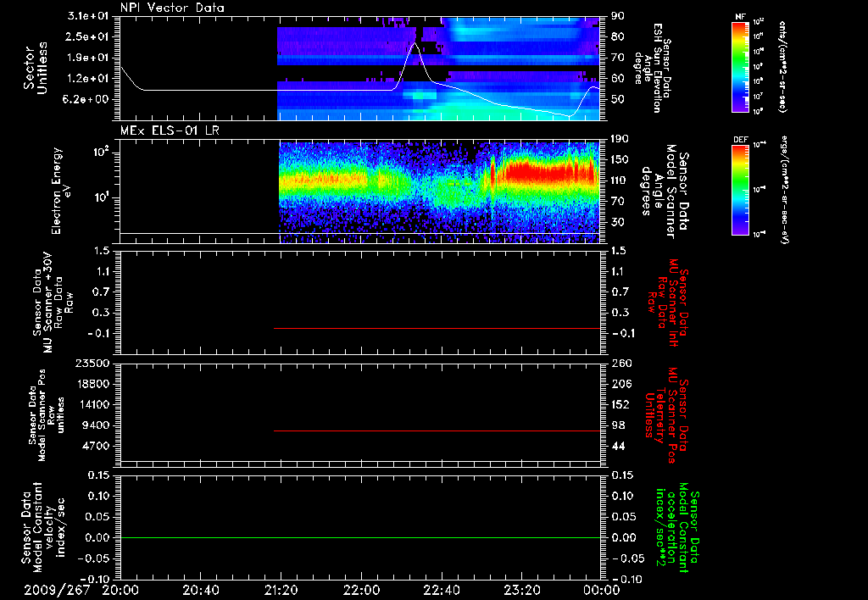
Task: Click the 260 telemetry tick label
Action: (x=620, y=364)
